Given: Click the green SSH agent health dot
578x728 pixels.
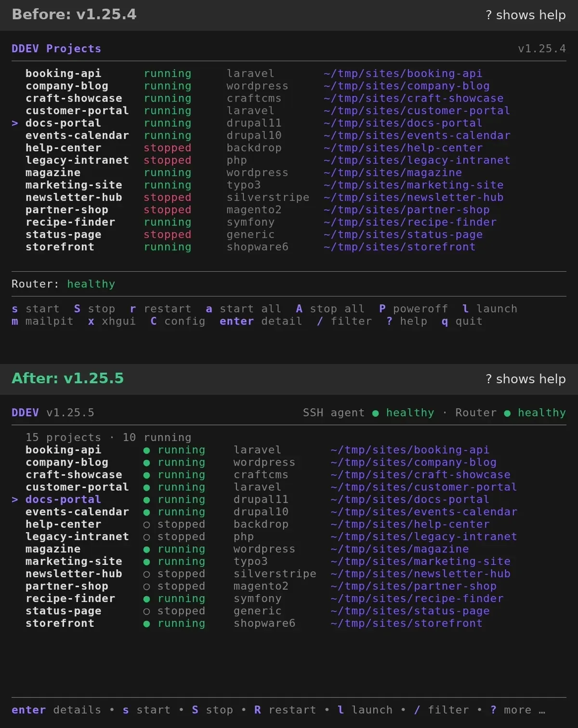Looking at the screenshot, I should pyautogui.click(x=375, y=414).
